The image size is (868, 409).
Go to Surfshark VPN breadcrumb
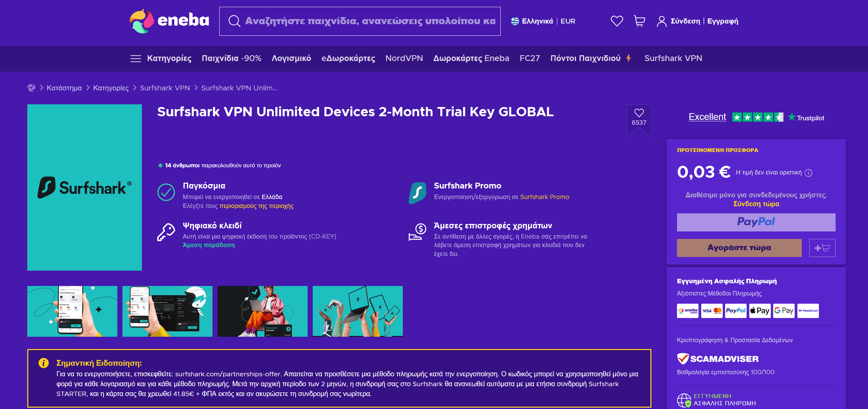(165, 88)
